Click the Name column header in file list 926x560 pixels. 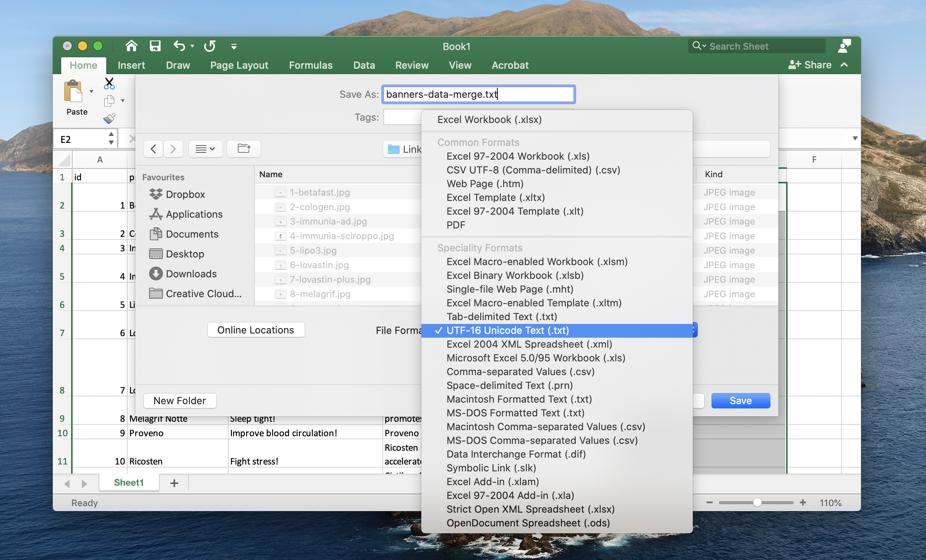coord(271,175)
